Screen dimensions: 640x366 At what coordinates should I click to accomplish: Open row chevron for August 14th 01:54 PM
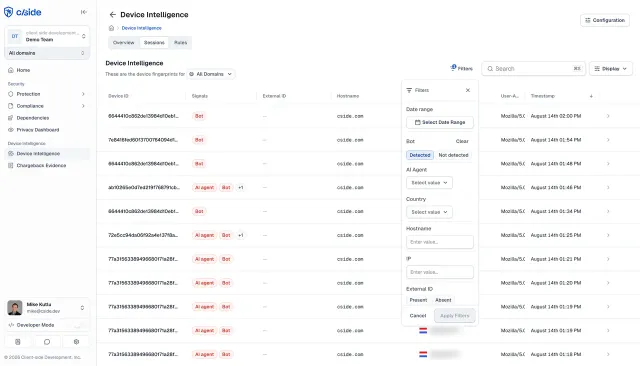tap(608, 140)
